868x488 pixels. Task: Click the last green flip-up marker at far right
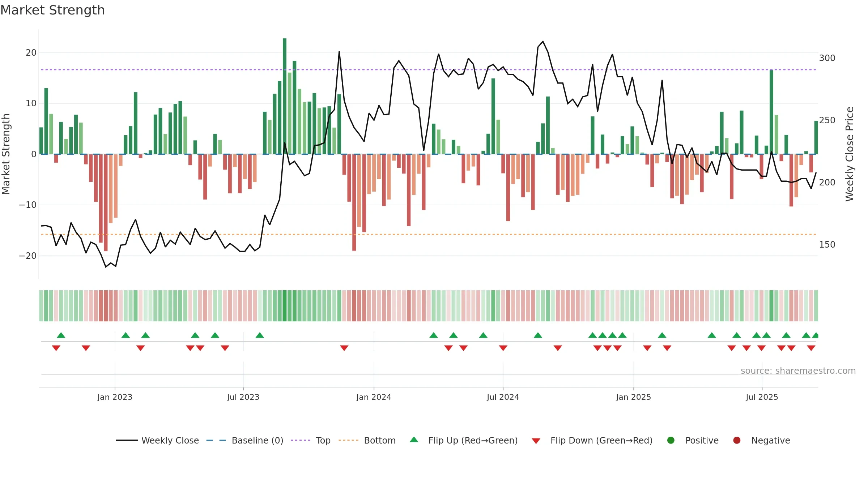pyautogui.click(x=815, y=335)
